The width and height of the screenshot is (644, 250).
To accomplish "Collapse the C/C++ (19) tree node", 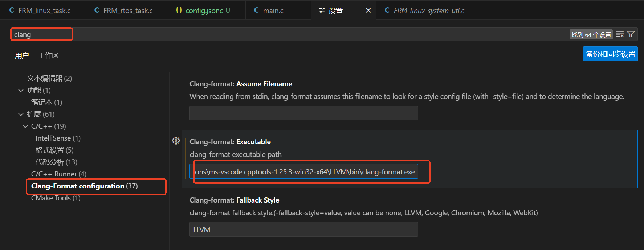I will tap(25, 126).
